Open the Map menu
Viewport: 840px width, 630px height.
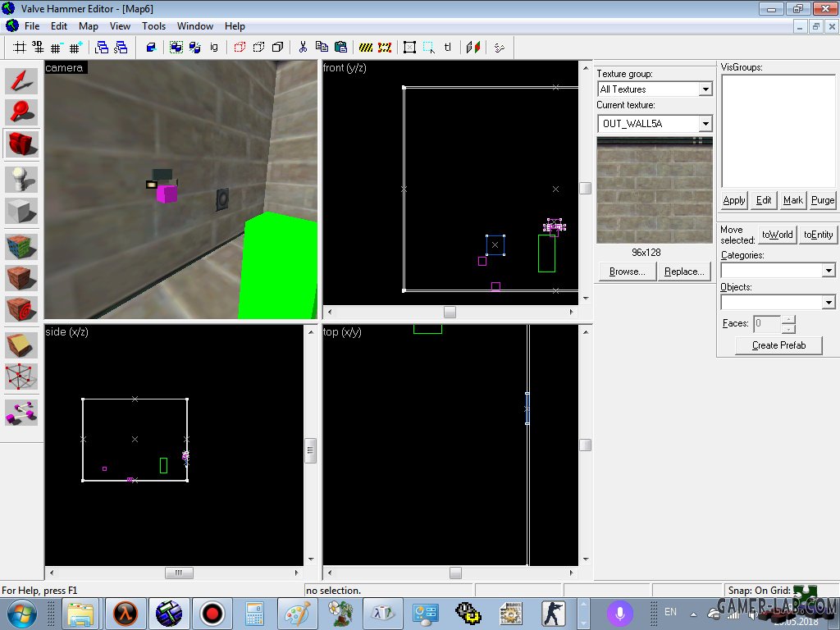pyautogui.click(x=89, y=25)
